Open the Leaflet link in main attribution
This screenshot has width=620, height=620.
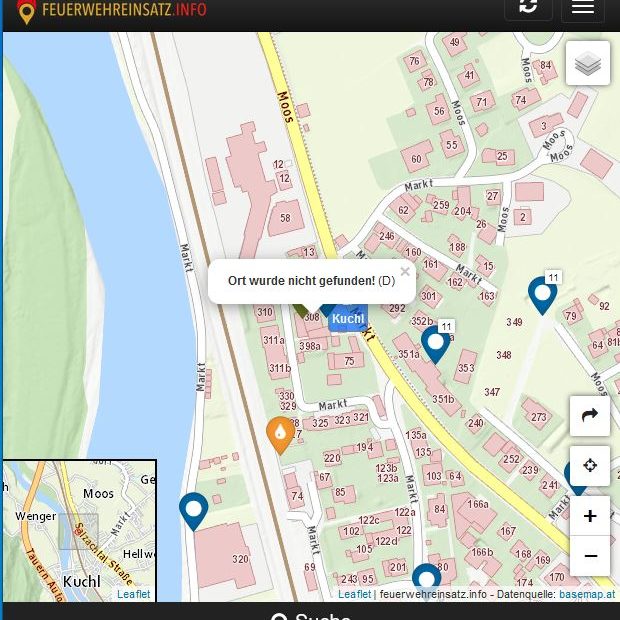354,594
